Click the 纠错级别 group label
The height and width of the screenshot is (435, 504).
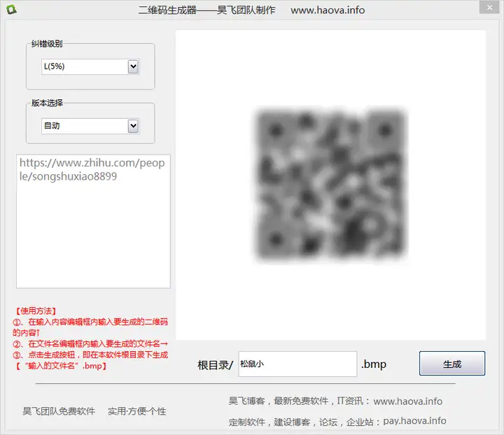[47, 43]
